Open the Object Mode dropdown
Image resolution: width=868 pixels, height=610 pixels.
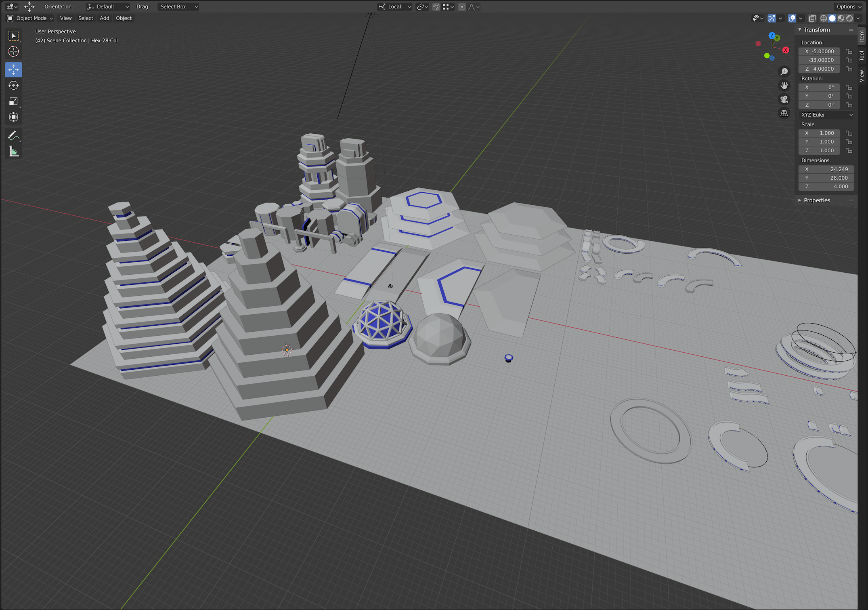pos(30,18)
